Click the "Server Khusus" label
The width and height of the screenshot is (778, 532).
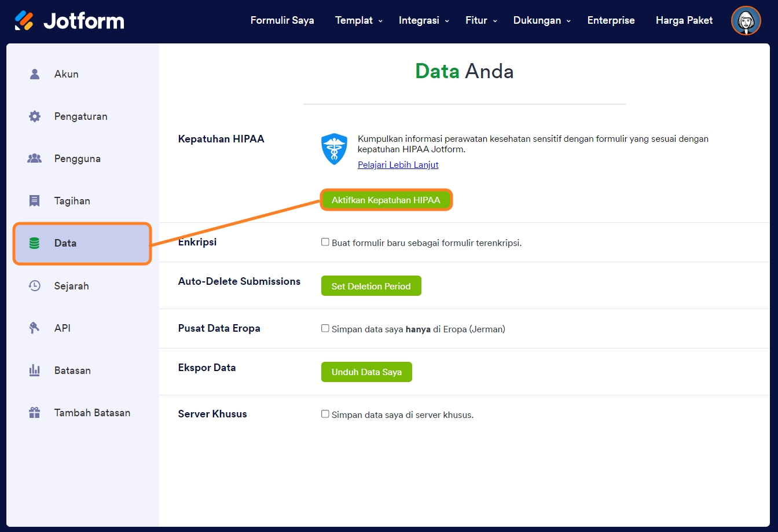[212, 414]
